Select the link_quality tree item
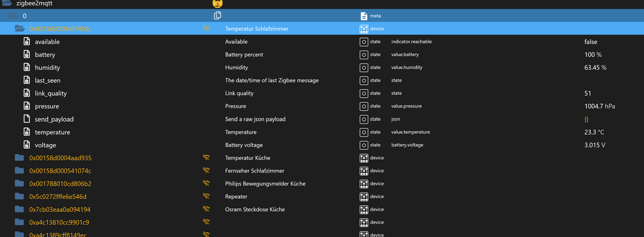Image resolution: width=644 pixels, height=237 pixels. pos(52,93)
